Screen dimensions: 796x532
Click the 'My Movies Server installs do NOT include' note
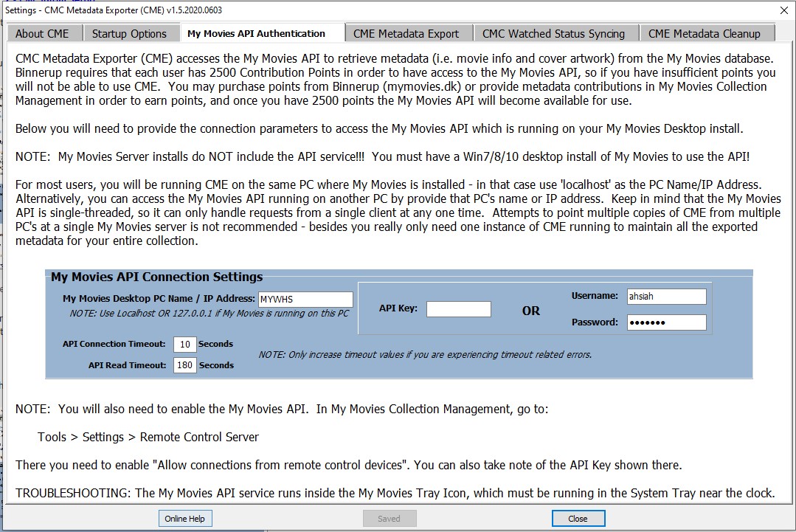pyautogui.click(x=382, y=156)
